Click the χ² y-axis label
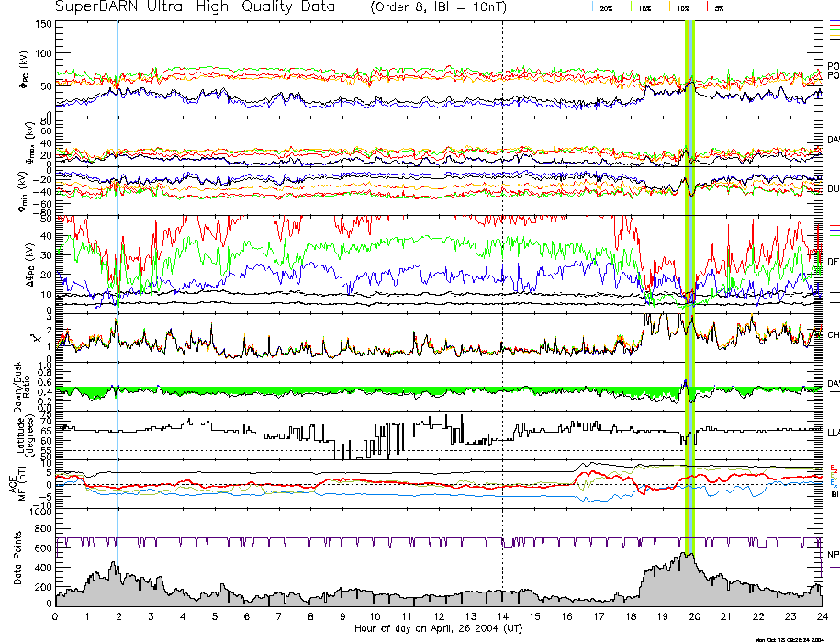The height and width of the screenshot is (643, 840). 36,338
